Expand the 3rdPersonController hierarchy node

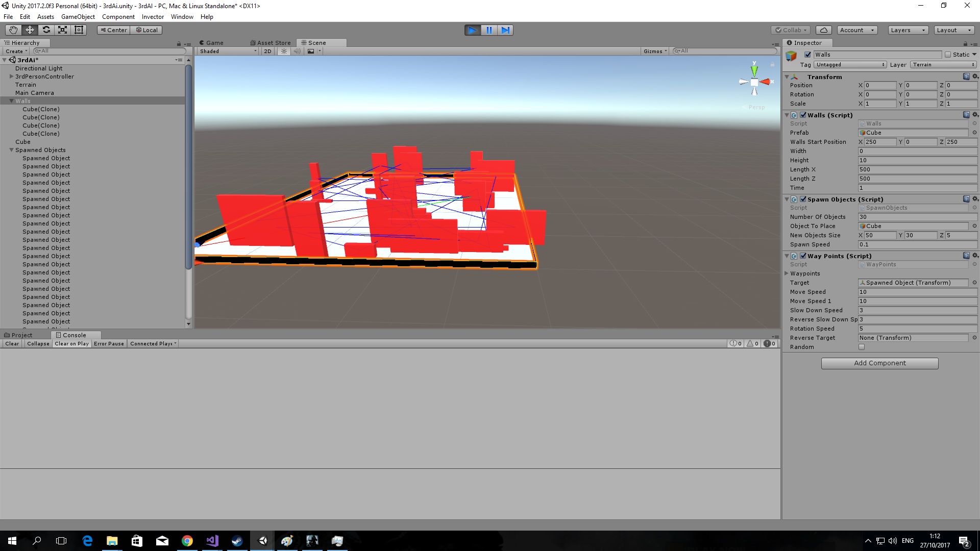point(11,77)
